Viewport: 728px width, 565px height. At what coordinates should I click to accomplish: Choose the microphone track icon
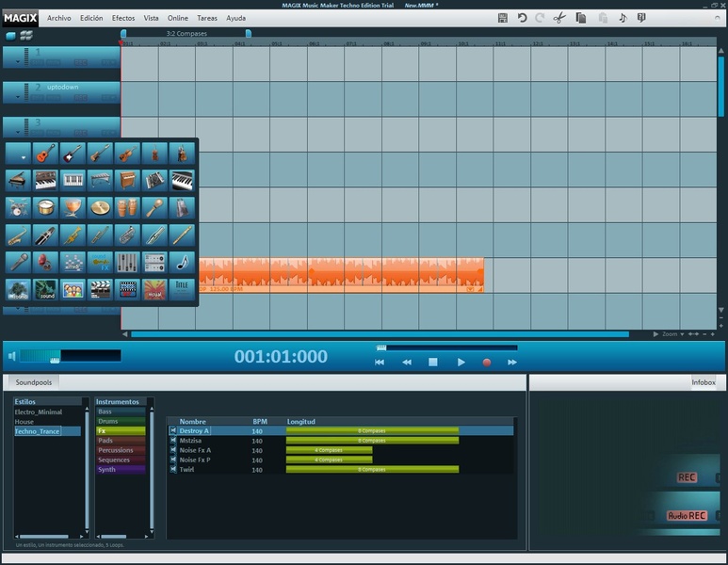pos(19,262)
